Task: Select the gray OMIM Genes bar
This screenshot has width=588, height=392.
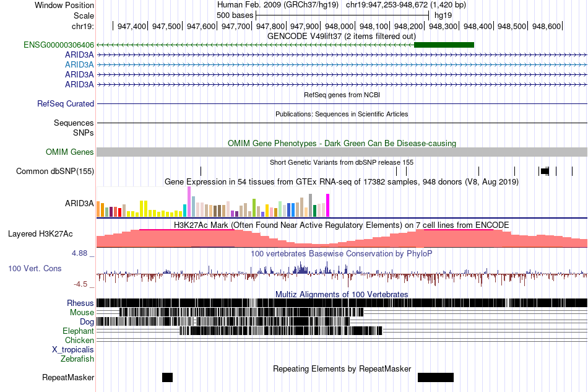Action: click(342, 152)
